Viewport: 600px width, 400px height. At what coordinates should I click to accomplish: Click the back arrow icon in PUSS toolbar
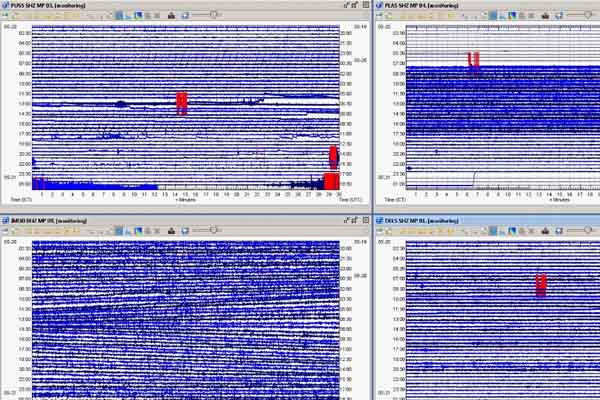5,16
